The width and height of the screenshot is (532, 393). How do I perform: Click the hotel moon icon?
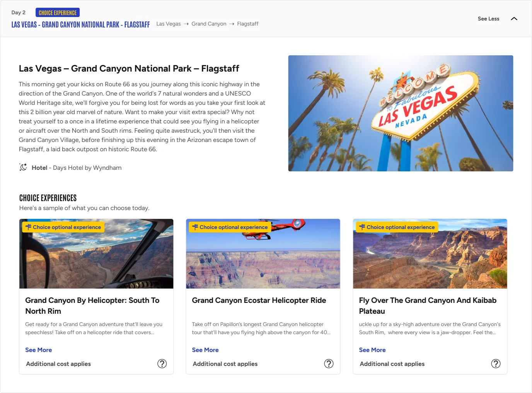pos(23,167)
